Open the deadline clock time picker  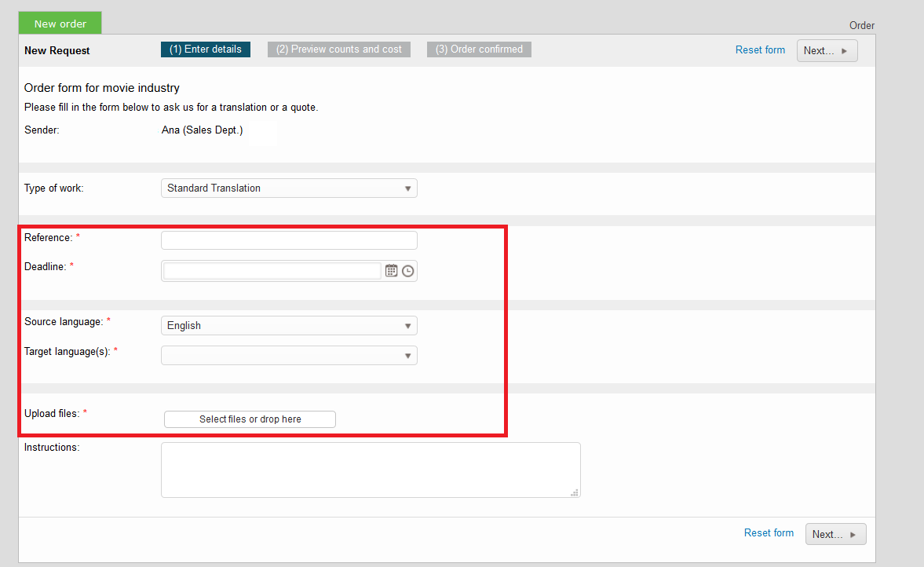point(407,271)
